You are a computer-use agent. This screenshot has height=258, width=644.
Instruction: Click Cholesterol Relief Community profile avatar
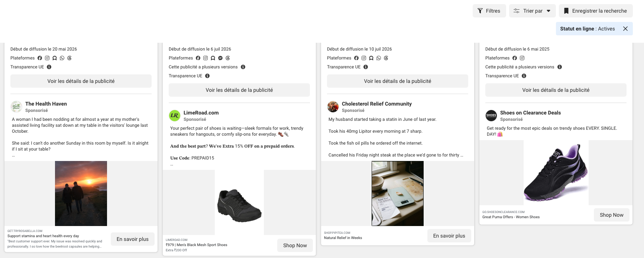click(333, 107)
